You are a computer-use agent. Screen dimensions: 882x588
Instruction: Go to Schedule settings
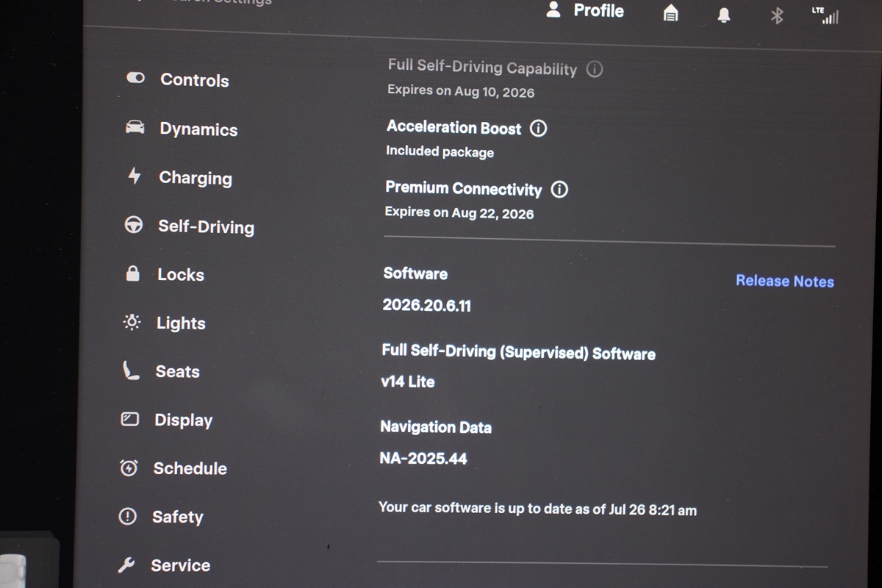pyautogui.click(x=173, y=468)
